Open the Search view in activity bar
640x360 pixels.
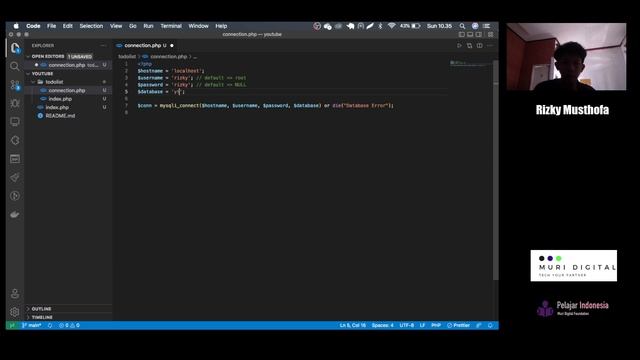tap(15, 66)
